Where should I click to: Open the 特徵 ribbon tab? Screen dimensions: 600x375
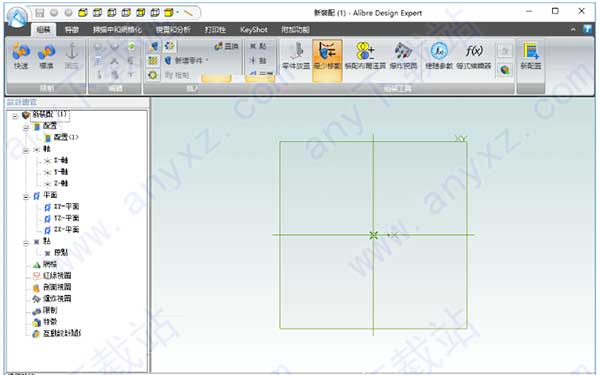pos(72,29)
